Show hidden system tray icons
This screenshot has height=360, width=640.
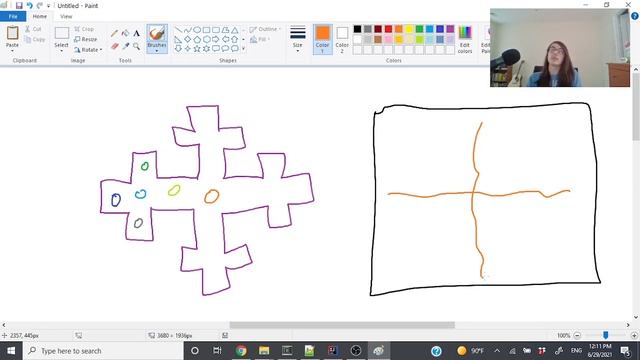[497, 351]
